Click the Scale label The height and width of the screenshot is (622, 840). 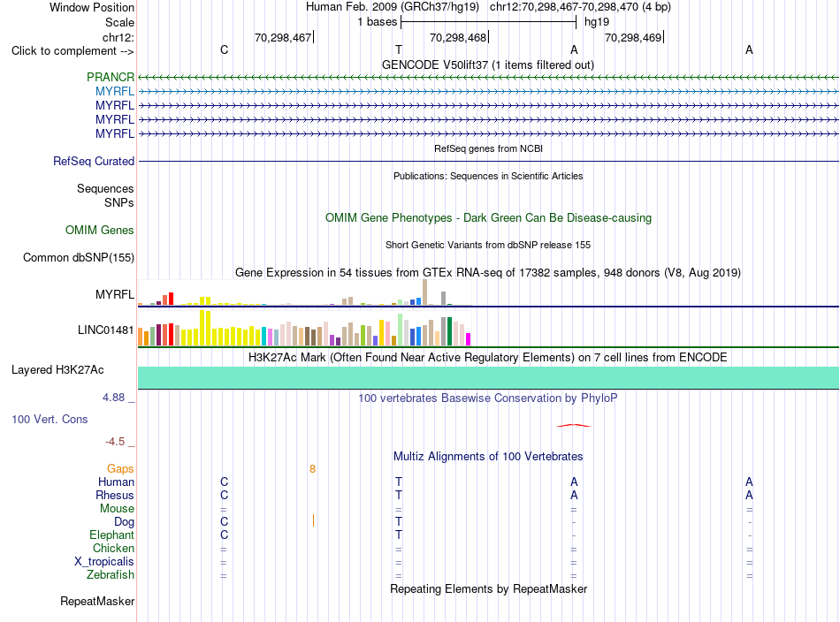[x=119, y=22]
